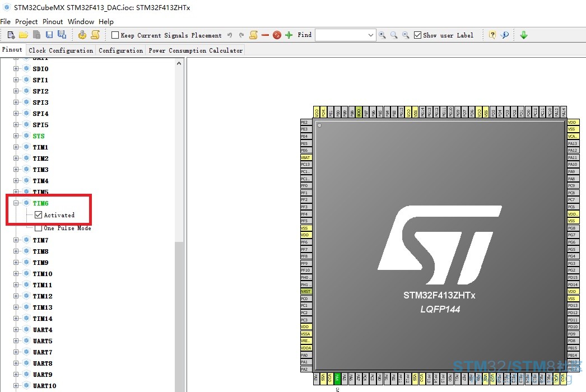The height and width of the screenshot is (392, 586).
Task: Open the Find combo box dropdown
Action: click(x=370, y=35)
